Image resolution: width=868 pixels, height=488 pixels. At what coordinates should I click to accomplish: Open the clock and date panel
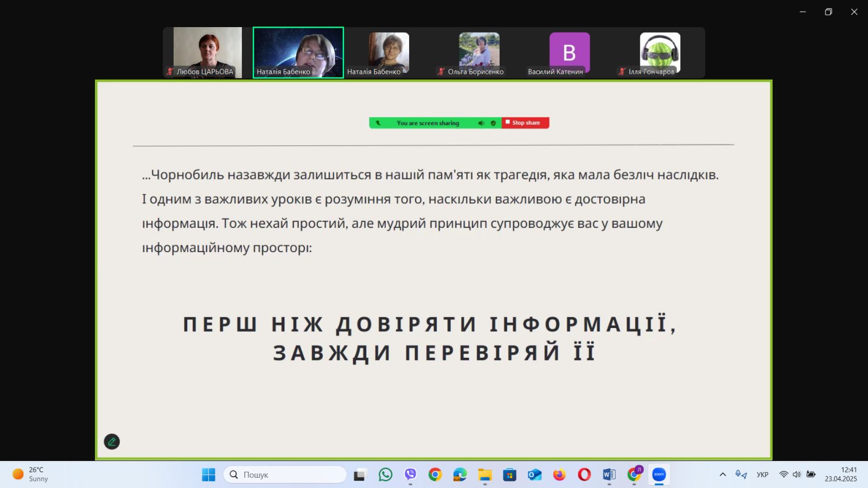click(841, 474)
